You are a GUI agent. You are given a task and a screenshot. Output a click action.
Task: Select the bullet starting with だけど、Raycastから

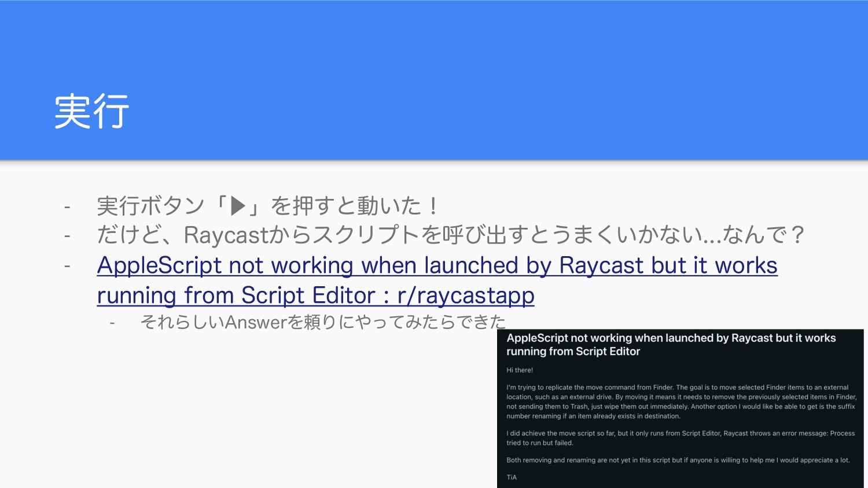click(450, 235)
